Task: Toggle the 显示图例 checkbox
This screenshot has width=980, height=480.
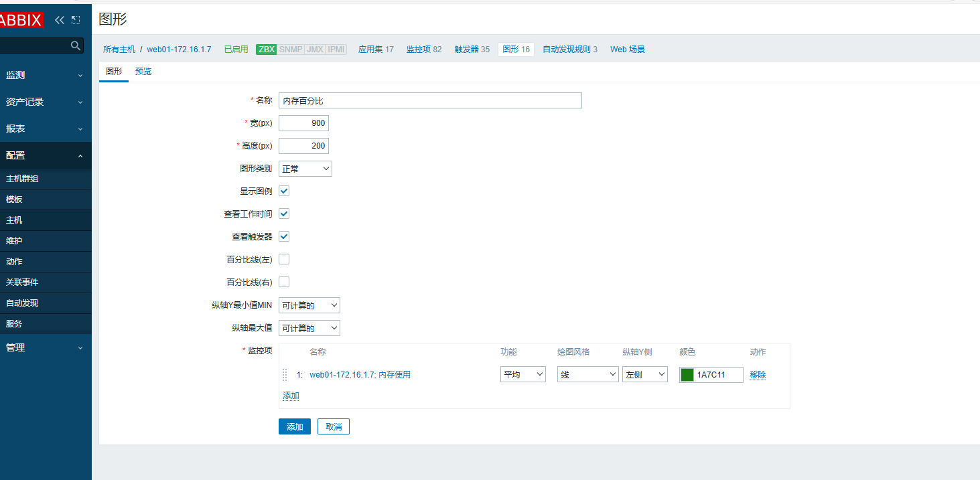Action: tap(284, 191)
